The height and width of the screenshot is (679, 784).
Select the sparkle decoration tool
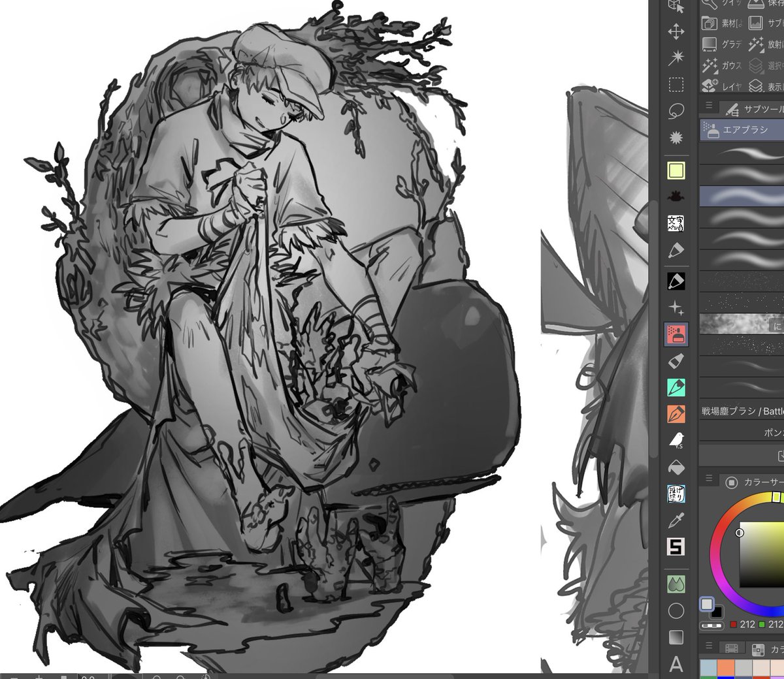click(x=676, y=308)
